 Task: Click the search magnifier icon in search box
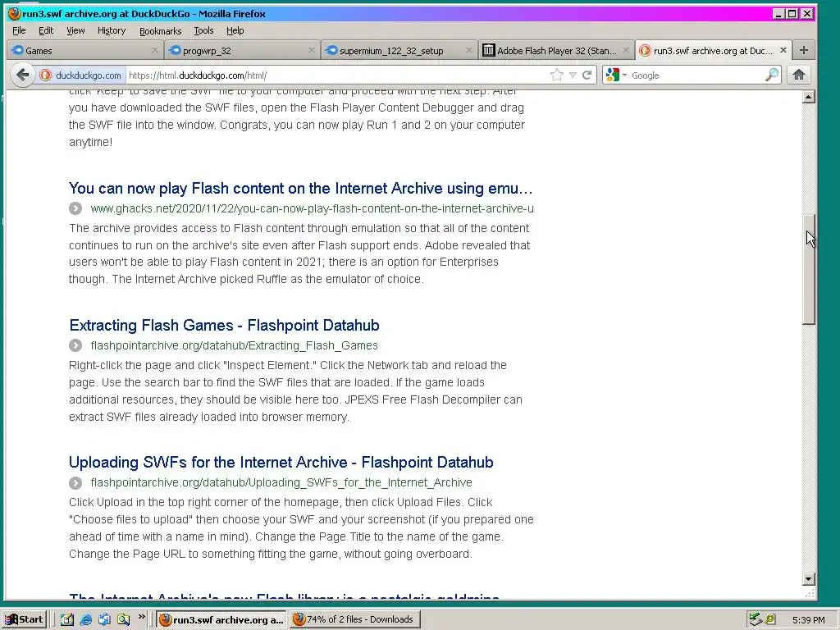[771, 75]
